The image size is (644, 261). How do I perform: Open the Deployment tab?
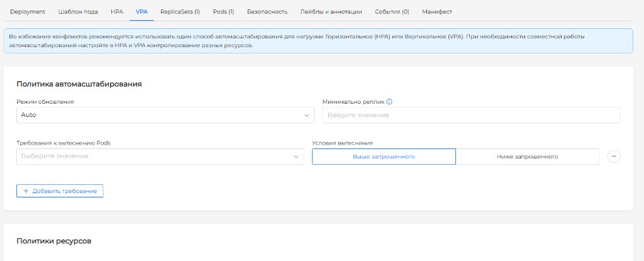(x=28, y=11)
